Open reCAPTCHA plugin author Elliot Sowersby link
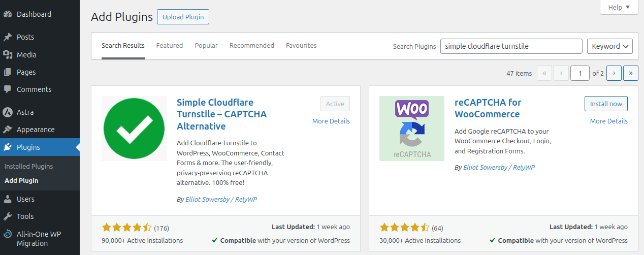 click(x=499, y=167)
